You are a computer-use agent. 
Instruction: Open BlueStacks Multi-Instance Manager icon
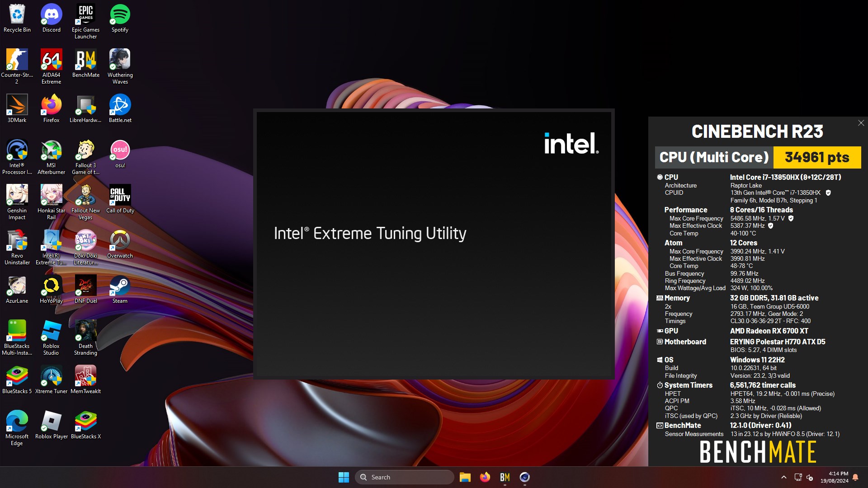(x=17, y=338)
